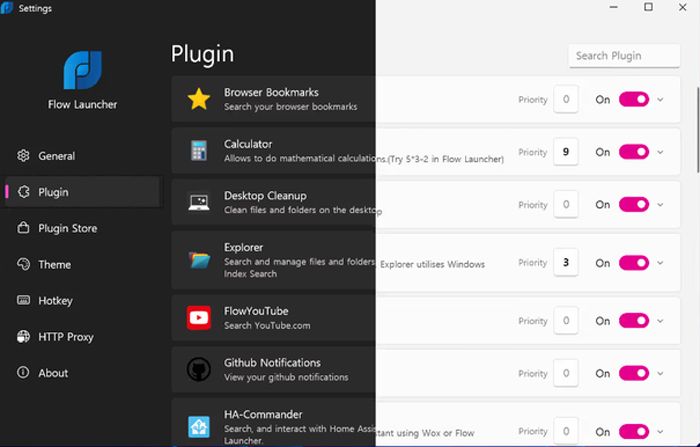The image size is (700, 447).
Task: Click the Desktop Cleanup priority box
Action: [566, 205]
